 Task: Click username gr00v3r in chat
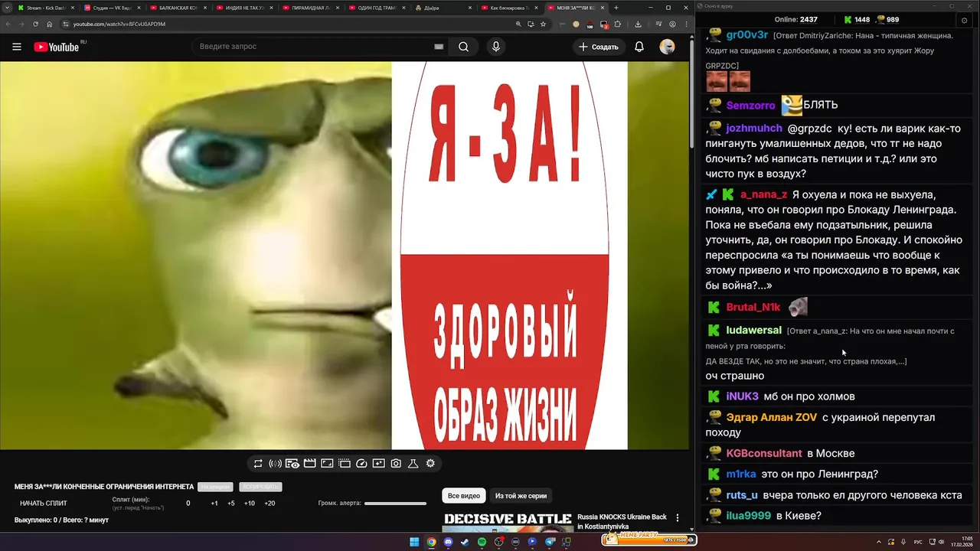click(747, 35)
